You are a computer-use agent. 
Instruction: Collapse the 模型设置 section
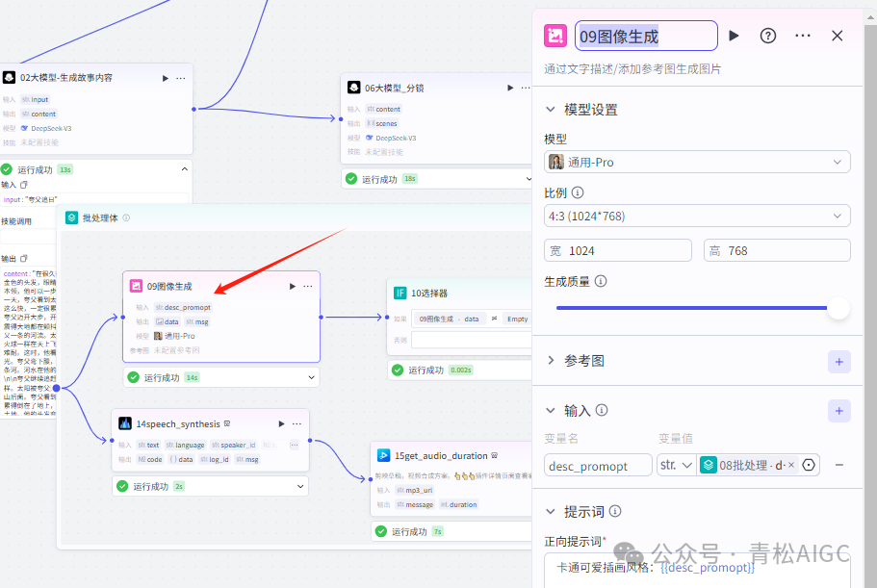[x=549, y=109]
